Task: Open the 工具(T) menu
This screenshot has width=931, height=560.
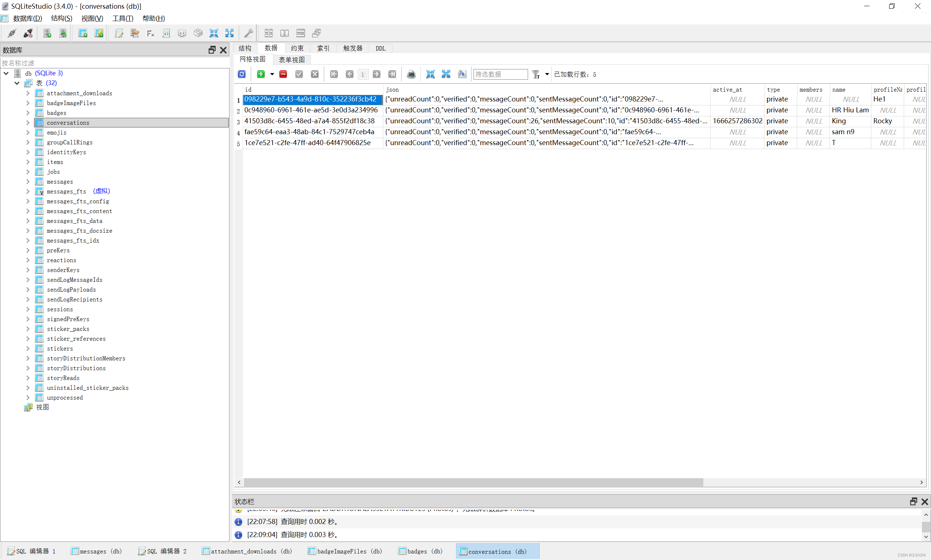Action: coord(123,18)
